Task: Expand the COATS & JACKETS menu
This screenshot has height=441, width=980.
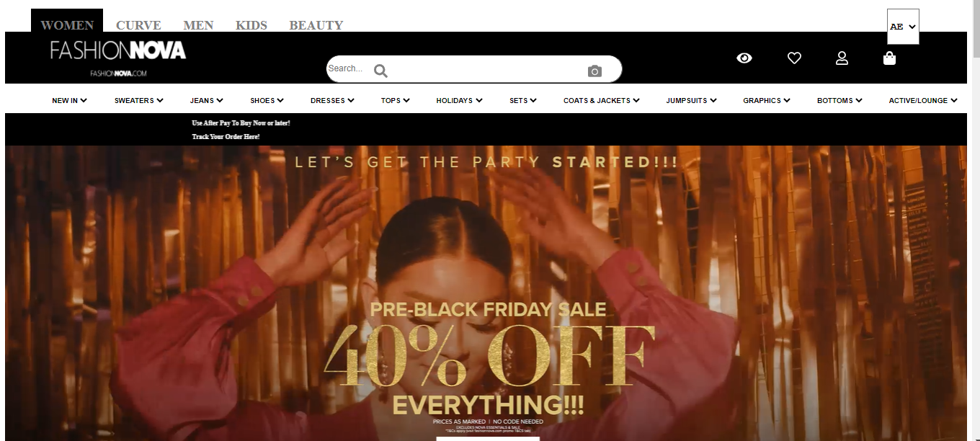Action: pos(602,100)
